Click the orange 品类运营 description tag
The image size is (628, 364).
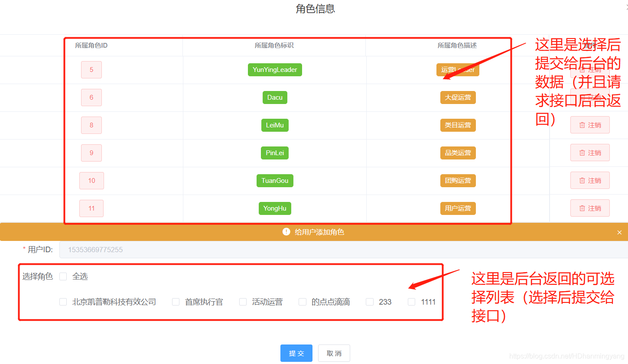(x=458, y=153)
